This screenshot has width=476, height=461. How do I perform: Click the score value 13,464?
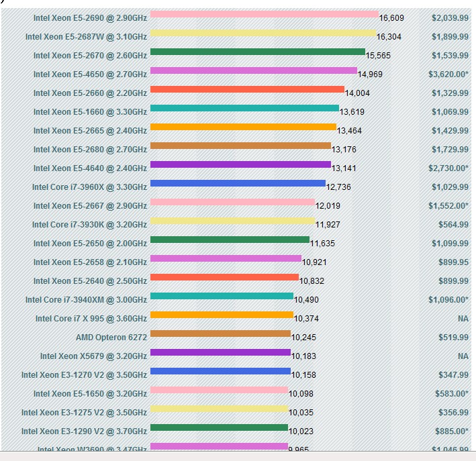pos(349,131)
